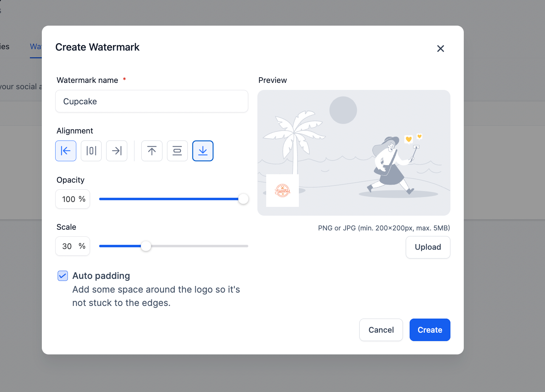This screenshot has height=392, width=545.
Task: Switch to the active Watermarks tab
Action: [36, 46]
